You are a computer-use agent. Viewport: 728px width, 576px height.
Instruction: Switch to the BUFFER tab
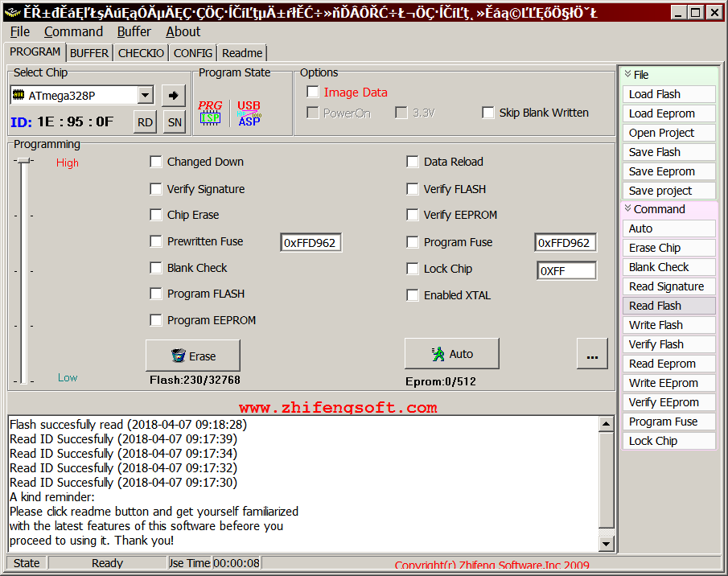[x=89, y=53]
